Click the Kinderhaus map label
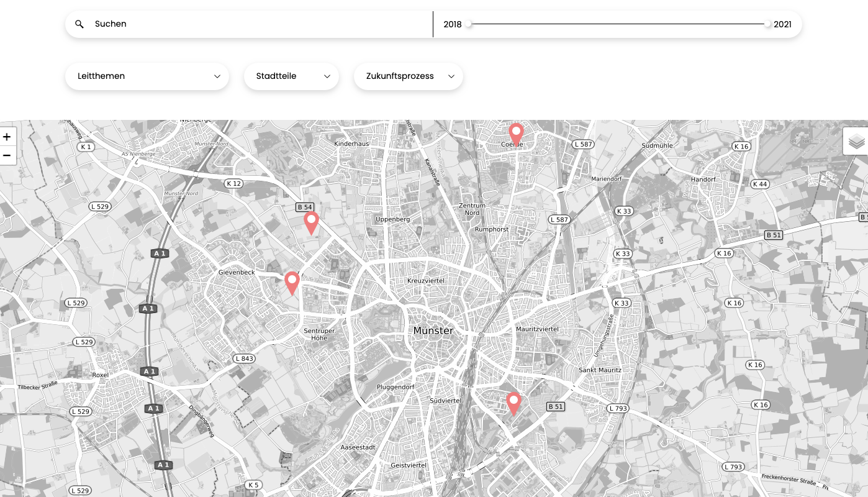868x497 pixels. [x=351, y=144]
